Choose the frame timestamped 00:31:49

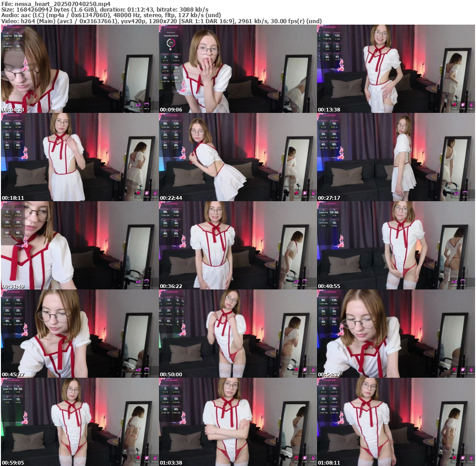(79, 245)
